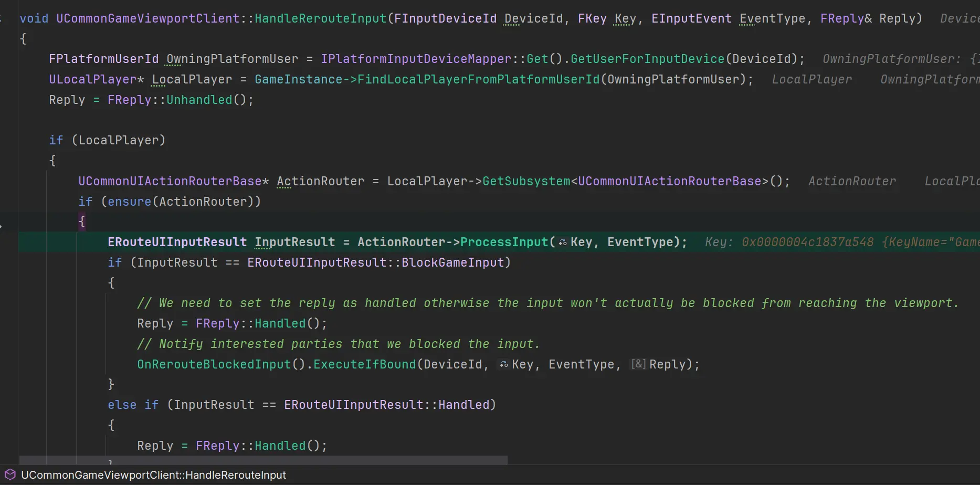Screen dimensions: 980x485
Task: Click the [&] reference hint before Reply
Action: [x=638, y=364]
